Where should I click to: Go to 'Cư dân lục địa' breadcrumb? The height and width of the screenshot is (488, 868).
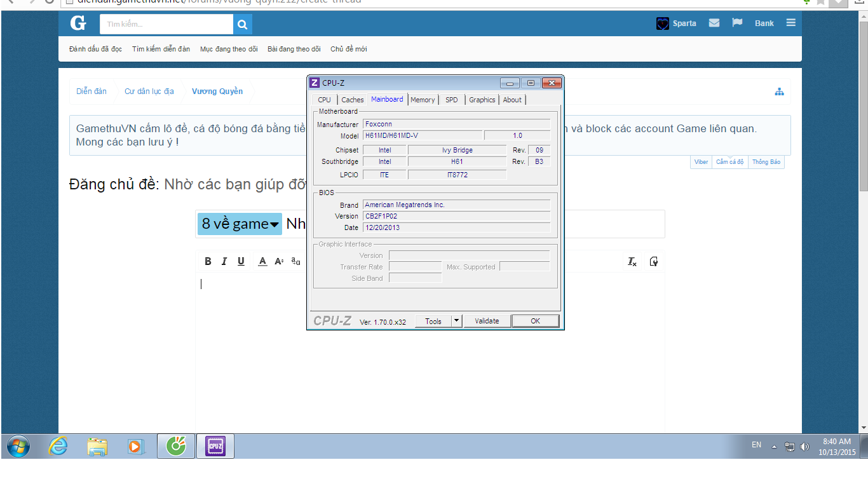tap(149, 91)
